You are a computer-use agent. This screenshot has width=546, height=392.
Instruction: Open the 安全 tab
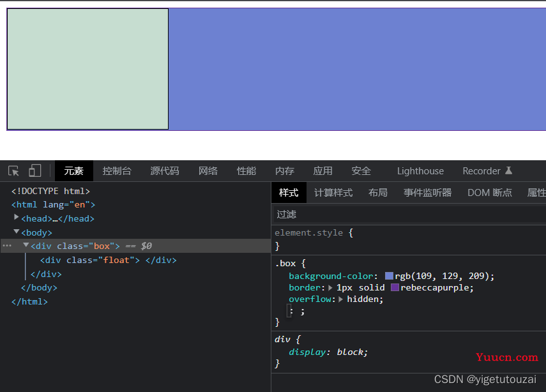[361, 171]
